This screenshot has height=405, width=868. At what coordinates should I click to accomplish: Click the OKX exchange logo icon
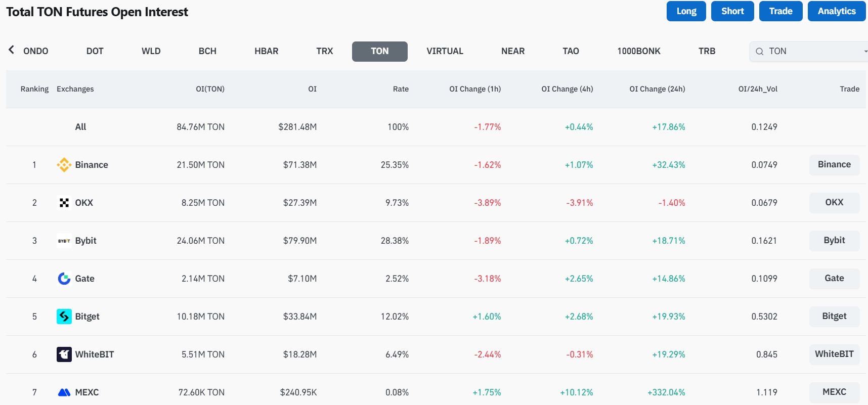[64, 203]
